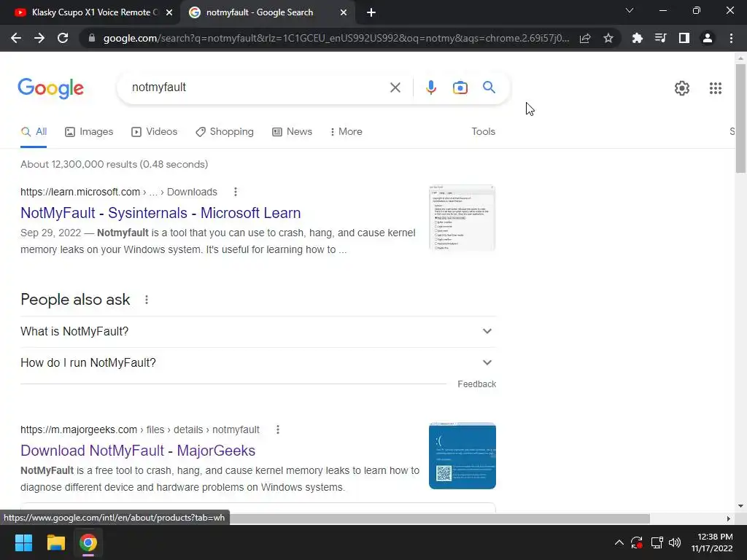
Task: Switch to News results
Action: [292, 132]
